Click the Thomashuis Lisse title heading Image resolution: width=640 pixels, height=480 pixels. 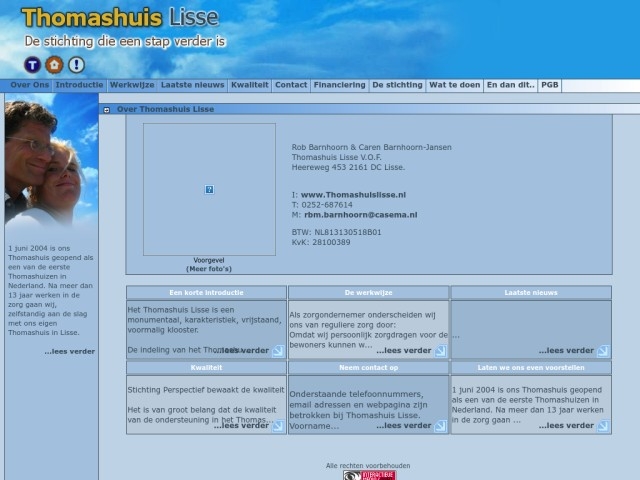tap(120, 17)
